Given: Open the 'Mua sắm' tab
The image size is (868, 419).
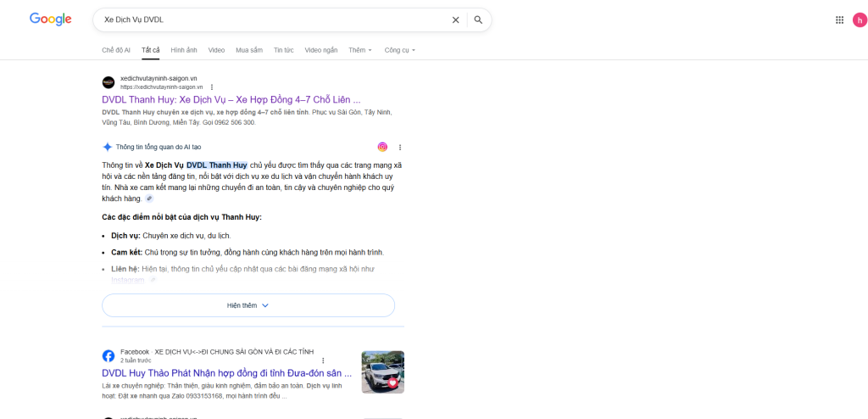Looking at the screenshot, I should pyautogui.click(x=249, y=50).
